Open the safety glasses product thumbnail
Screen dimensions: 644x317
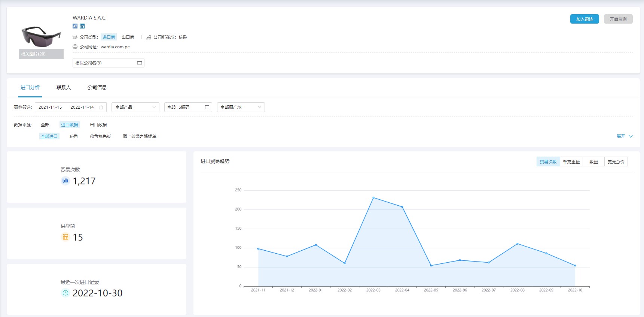[x=41, y=36]
